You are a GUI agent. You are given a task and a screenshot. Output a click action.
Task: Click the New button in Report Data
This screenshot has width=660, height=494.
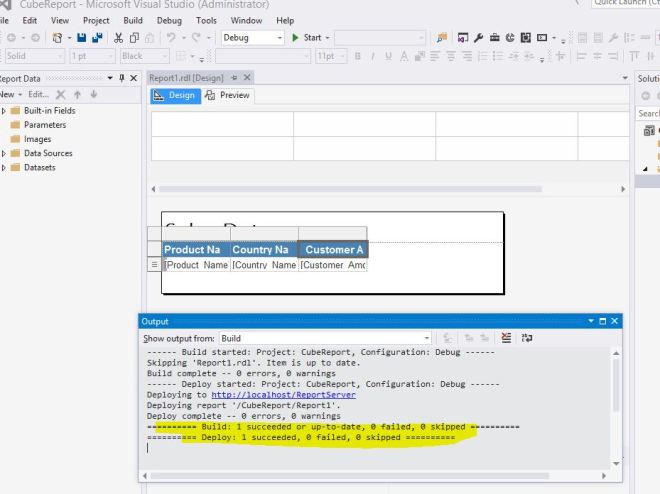tap(8, 94)
